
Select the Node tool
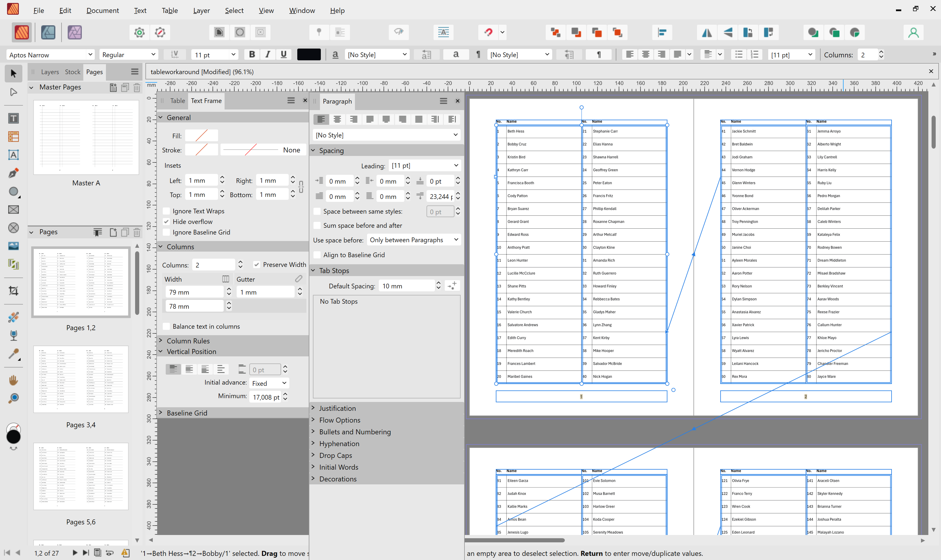[x=14, y=92]
